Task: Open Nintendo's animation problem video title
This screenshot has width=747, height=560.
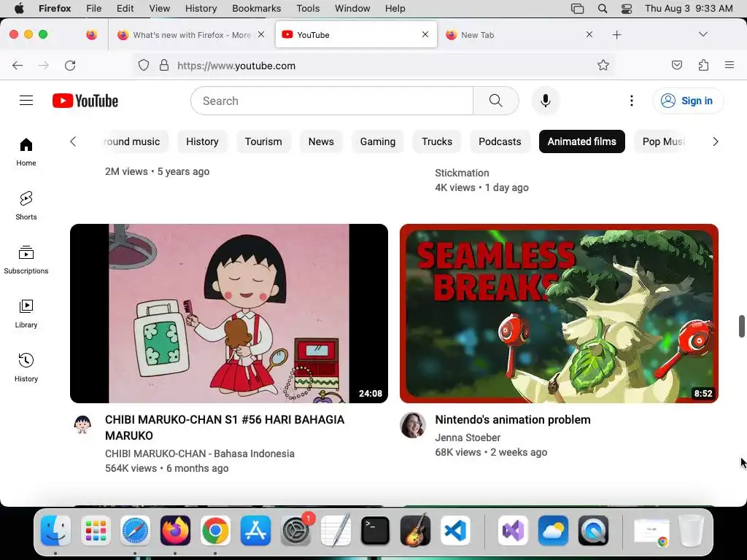Action: pyautogui.click(x=513, y=419)
